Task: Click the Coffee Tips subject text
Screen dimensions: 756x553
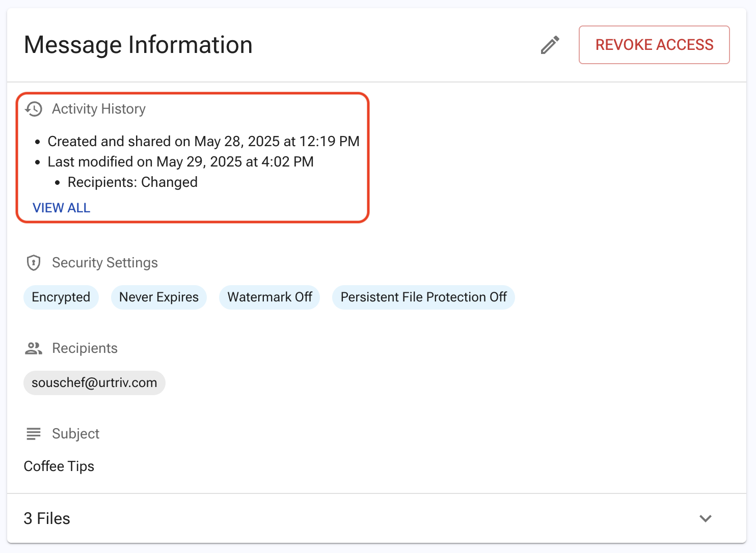Action: [x=59, y=466]
